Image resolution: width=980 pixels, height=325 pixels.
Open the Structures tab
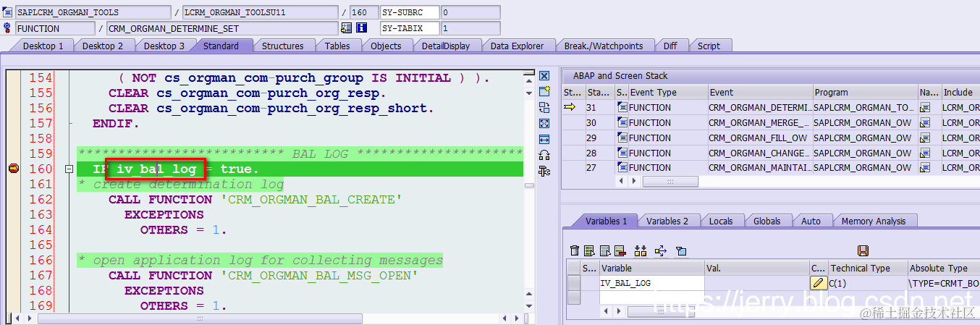(x=282, y=46)
